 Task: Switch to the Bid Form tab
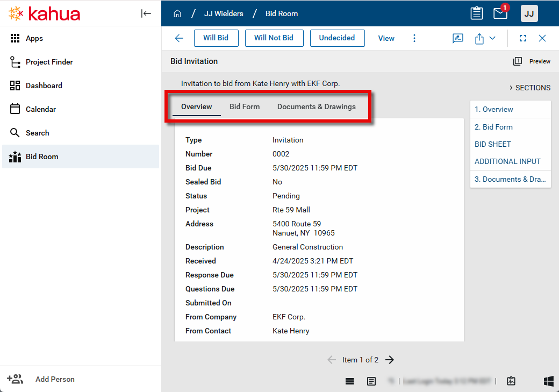point(245,106)
